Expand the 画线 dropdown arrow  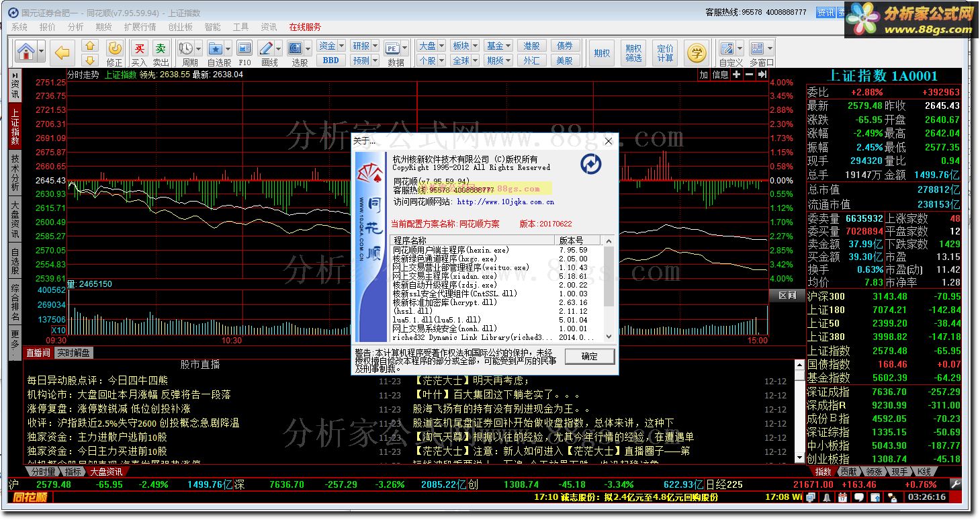(x=278, y=48)
